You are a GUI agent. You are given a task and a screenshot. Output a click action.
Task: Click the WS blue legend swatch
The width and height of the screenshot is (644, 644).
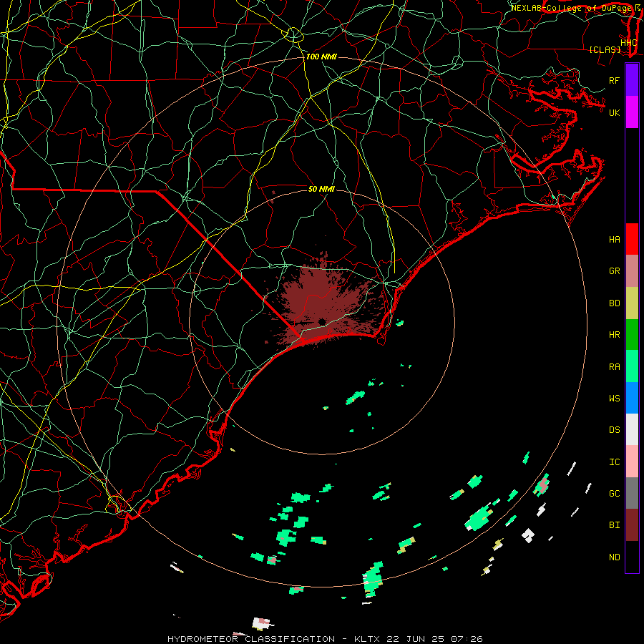pos(632,398)
